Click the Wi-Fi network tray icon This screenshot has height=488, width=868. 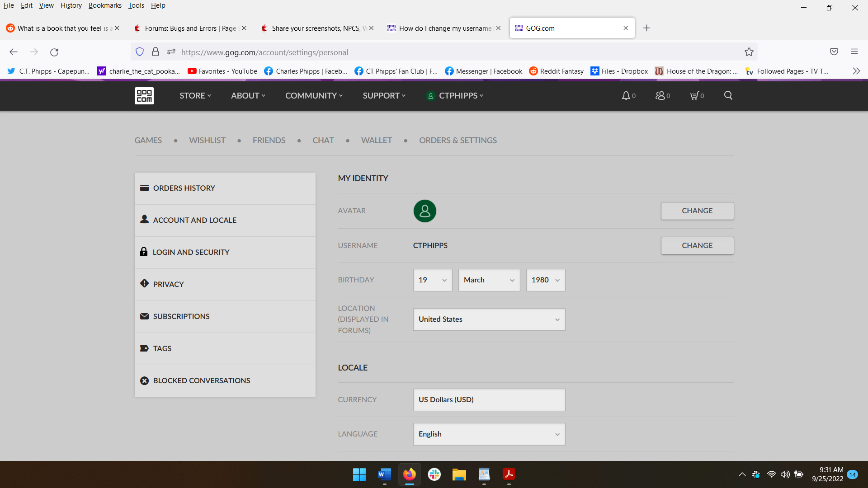771,474
